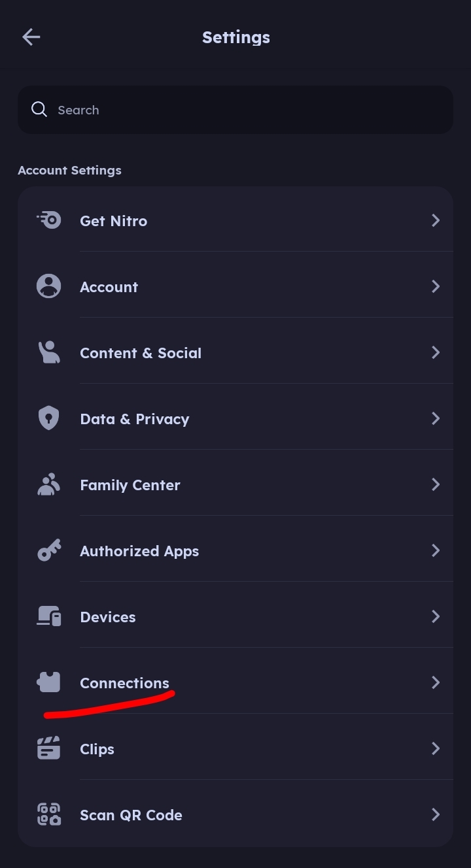471x868 pixels.
Task: Tap the Data & Privacy shield icon
Action: tap(49, 418)
